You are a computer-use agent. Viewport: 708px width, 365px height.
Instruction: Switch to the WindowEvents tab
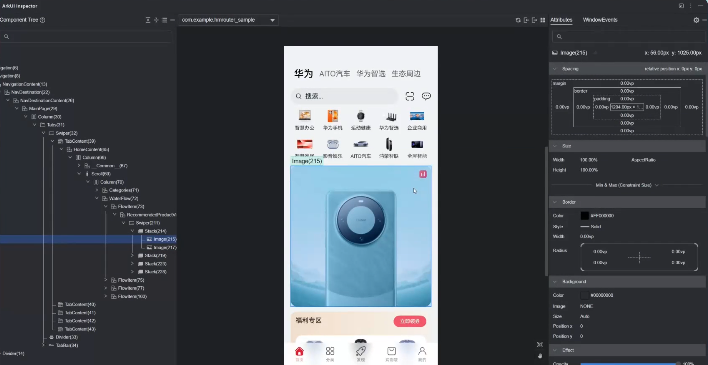600,20
